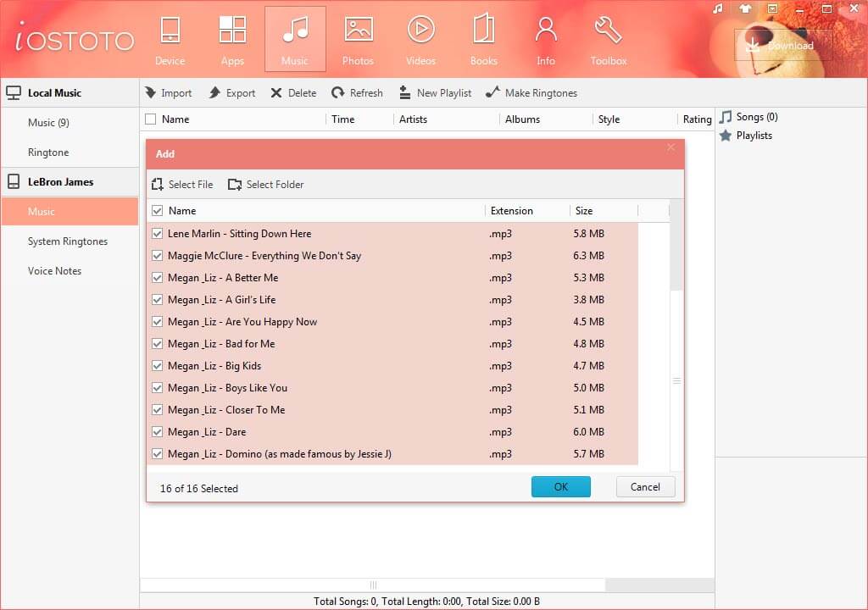Uncheck Megan _Liz - Boys Like You

pos(157,388)
